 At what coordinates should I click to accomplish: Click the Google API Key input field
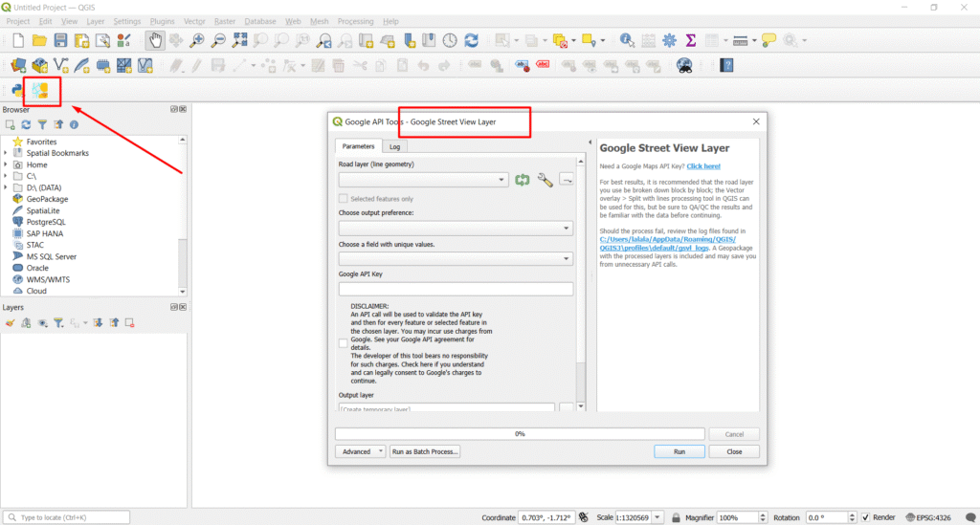456,289
